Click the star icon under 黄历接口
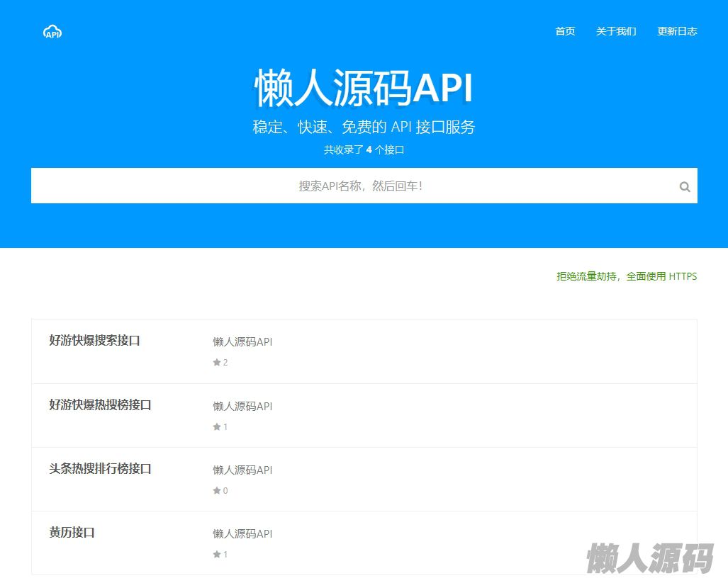Screen dimensions: 728x583 217,555
